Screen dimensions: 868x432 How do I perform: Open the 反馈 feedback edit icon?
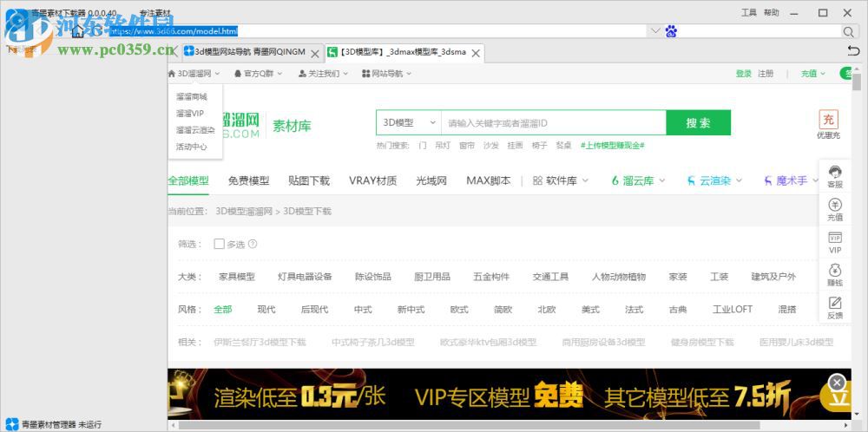tap(835, 308)
